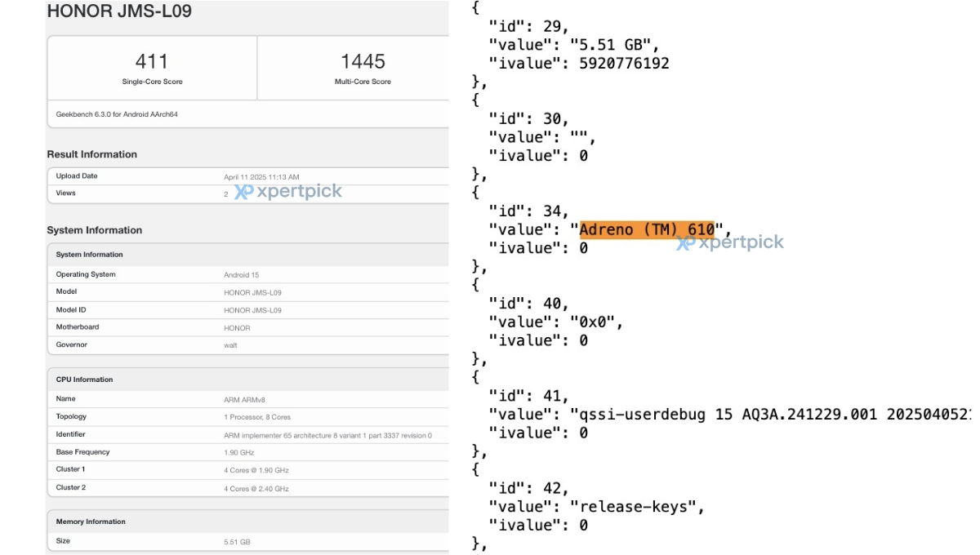Screen dimensions: 980x555
Task: Click the Upload Date row
Action: 248,176
